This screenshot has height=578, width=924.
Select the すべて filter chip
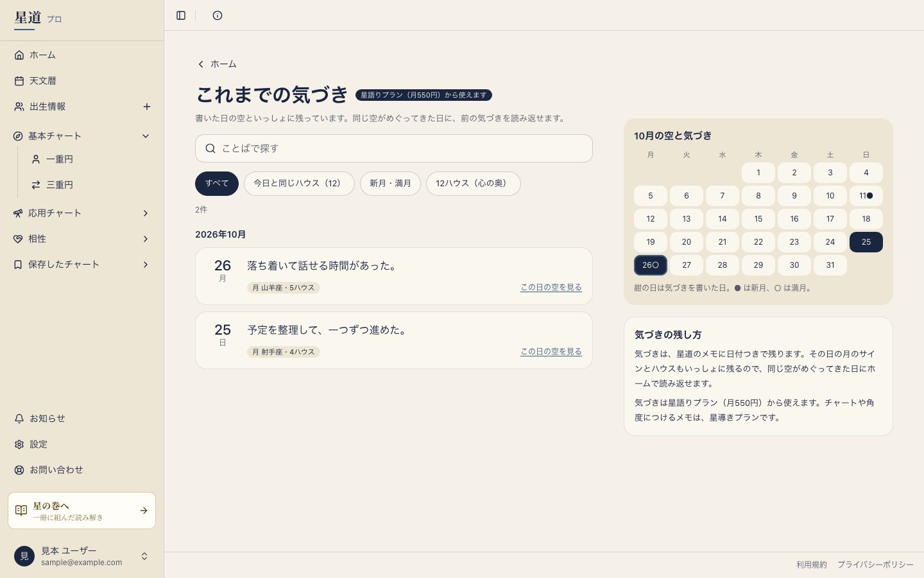(x=217, y=184)
